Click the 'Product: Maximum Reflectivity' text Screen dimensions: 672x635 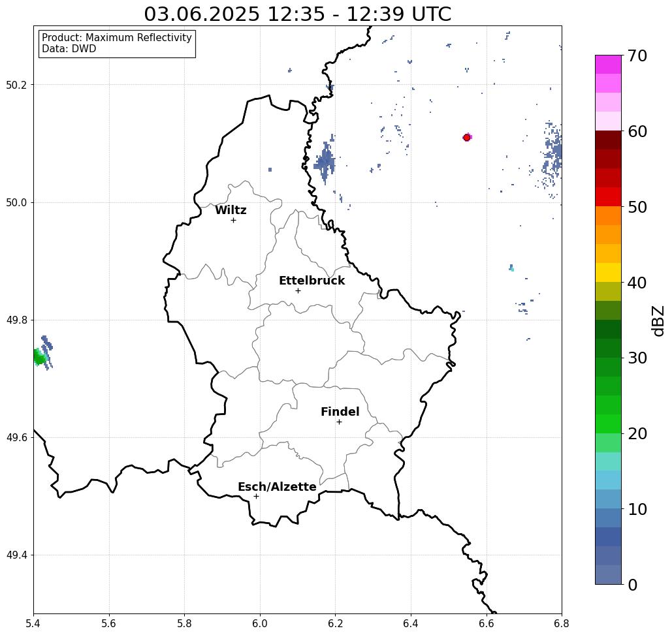(x=116, y=38)
